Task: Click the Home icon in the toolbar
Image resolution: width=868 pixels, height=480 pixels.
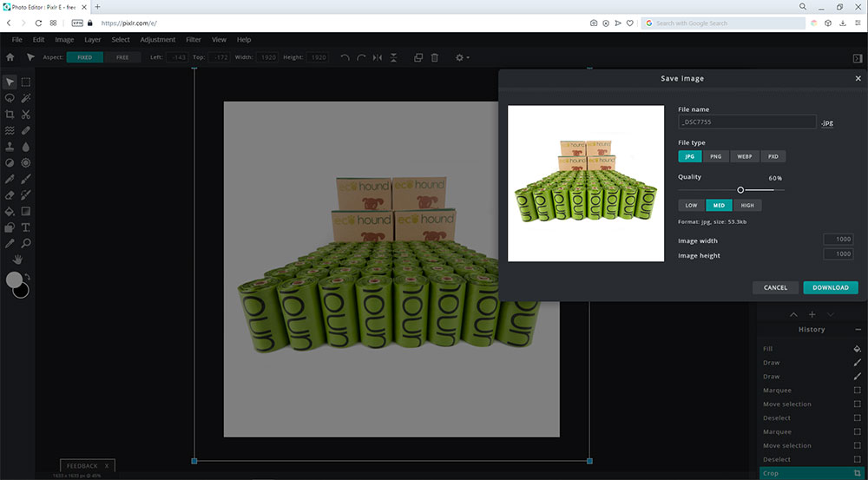Action: [x=10, y=57]
